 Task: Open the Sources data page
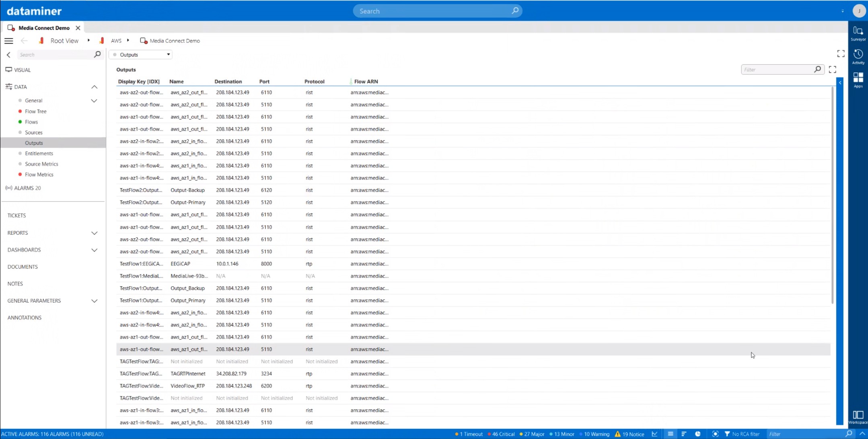(x=34, y=132)
